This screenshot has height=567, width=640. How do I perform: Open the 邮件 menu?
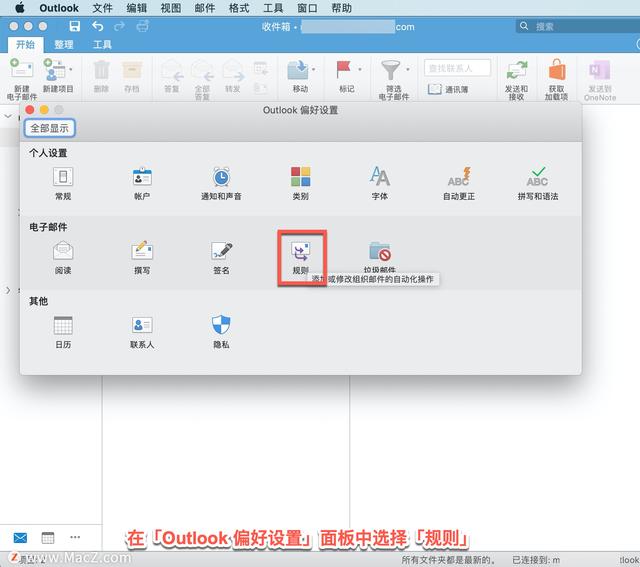204,8
